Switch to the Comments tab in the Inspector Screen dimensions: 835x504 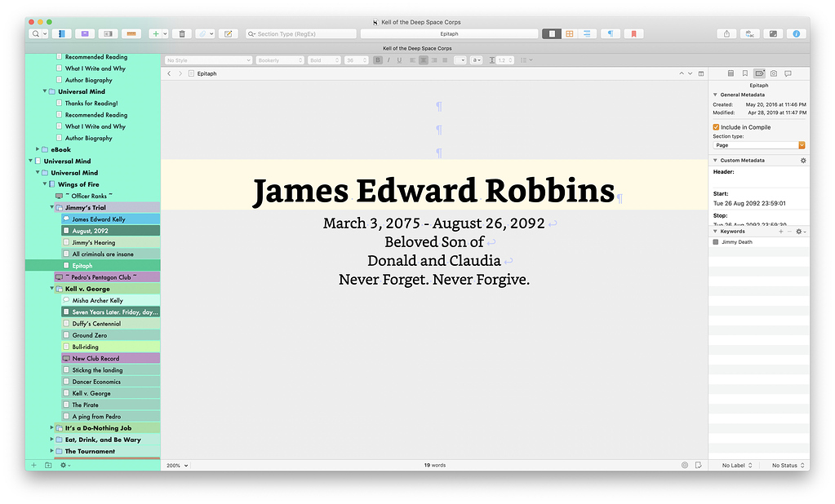pyautogui.click(x=788, y=73)
